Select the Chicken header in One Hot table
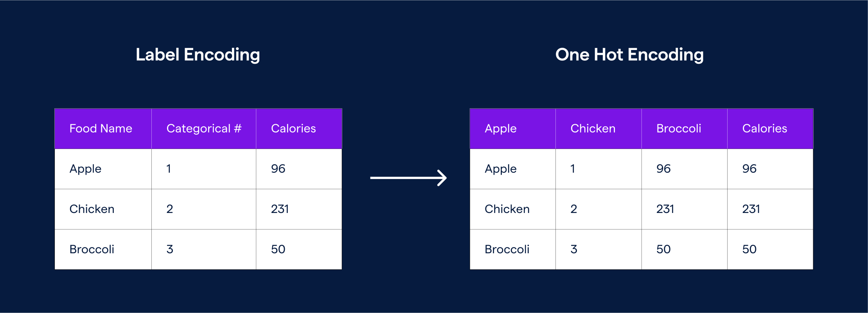This screenshot has height=313, width=868. click(x=593, y=129)
